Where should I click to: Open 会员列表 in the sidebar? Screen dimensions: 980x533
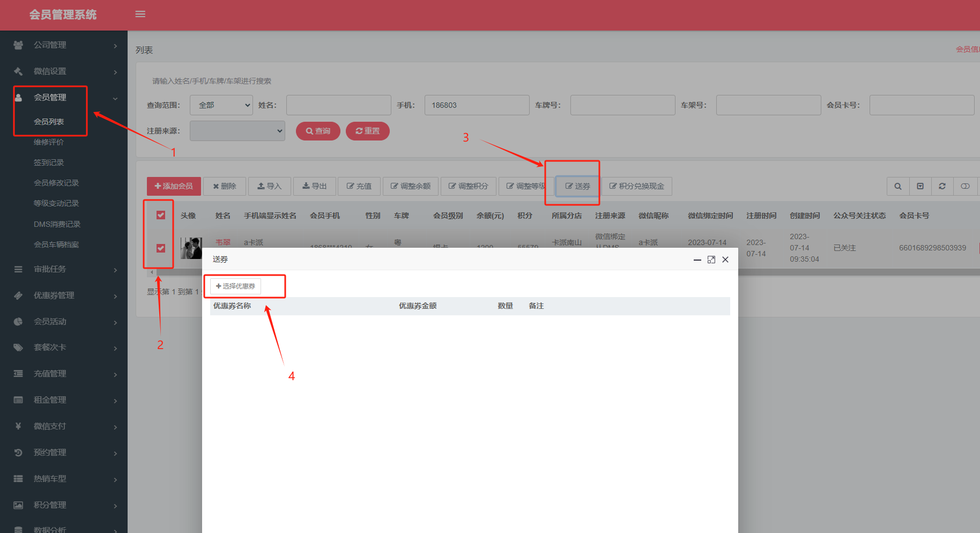pyautogui.click(x=49, y=122)
